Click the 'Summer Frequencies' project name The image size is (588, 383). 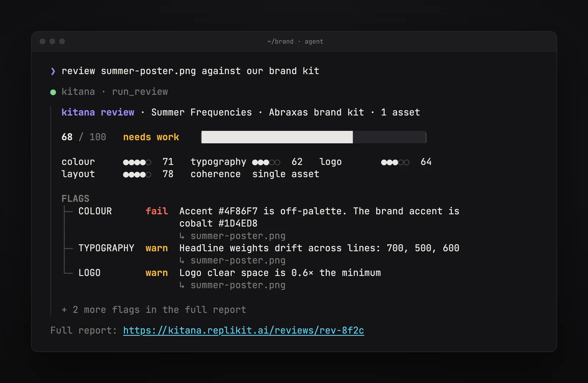(202, 112)
